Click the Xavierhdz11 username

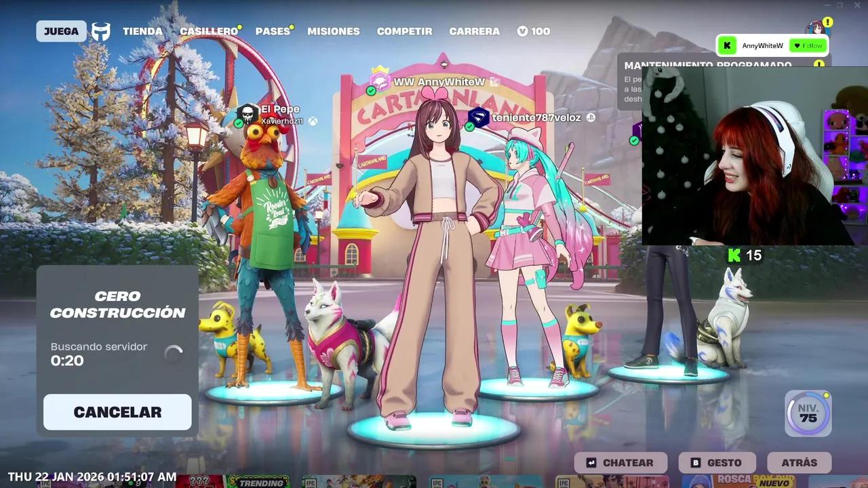pyautogui.click(x=282, y=121)
